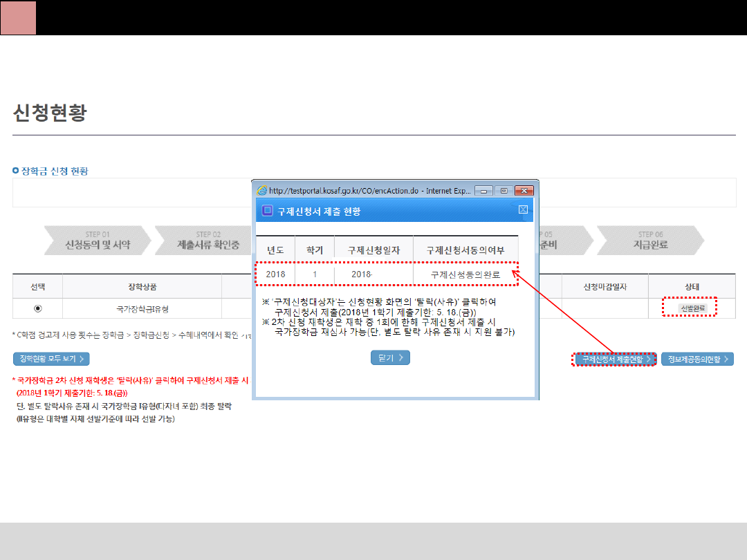The image size is (747, 560).
Task: Click the Internet Explorer icon in popup title
Action: pyautogui.click(x=261, y=191)
